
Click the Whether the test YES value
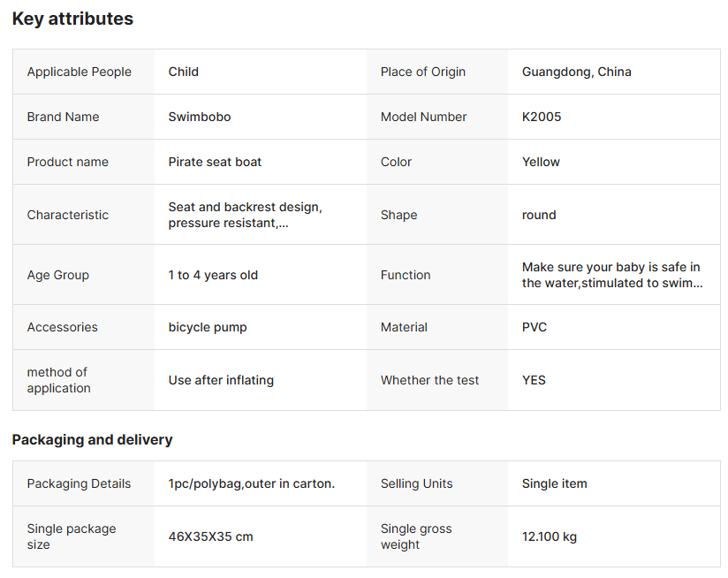pyautogui.click(x=534, y=380)
